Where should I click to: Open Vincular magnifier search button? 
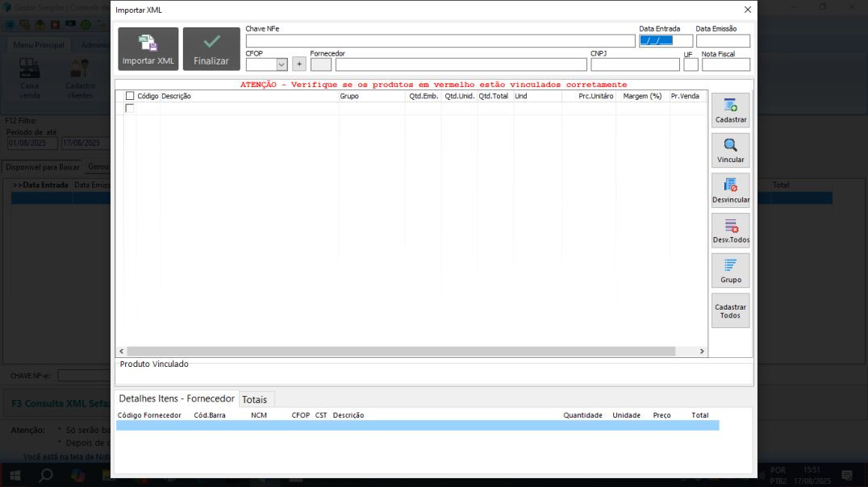(730, 150)
